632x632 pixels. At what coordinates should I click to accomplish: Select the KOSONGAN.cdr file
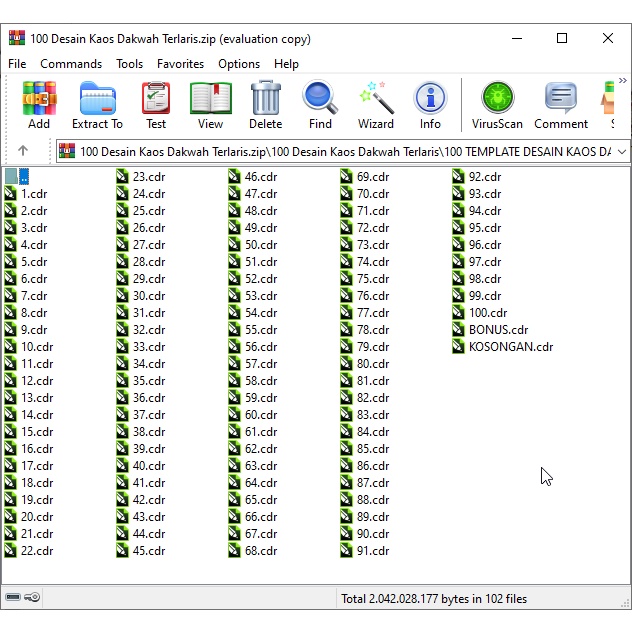click(x=509, y=347)
